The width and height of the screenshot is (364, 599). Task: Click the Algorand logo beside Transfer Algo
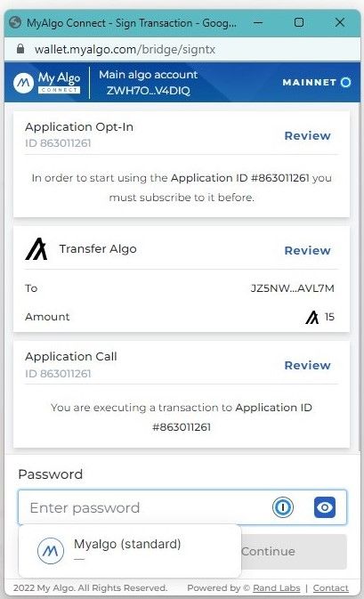tap(36, 249)
